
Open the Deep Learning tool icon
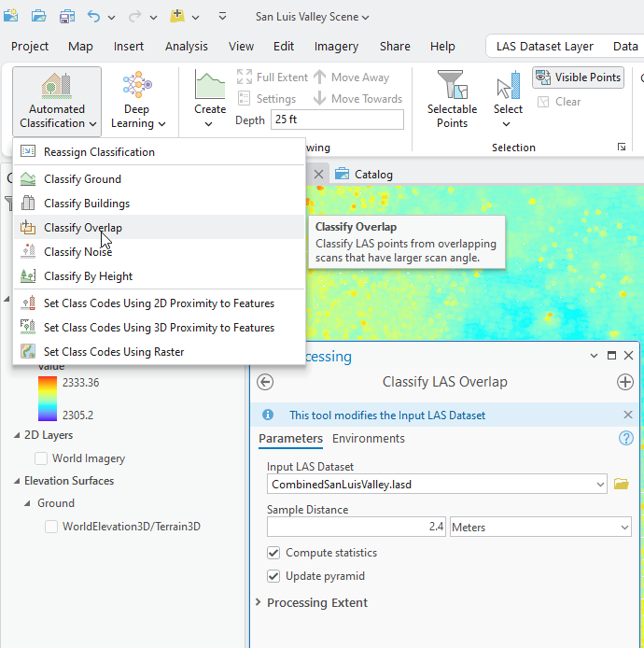coord(137,87)
